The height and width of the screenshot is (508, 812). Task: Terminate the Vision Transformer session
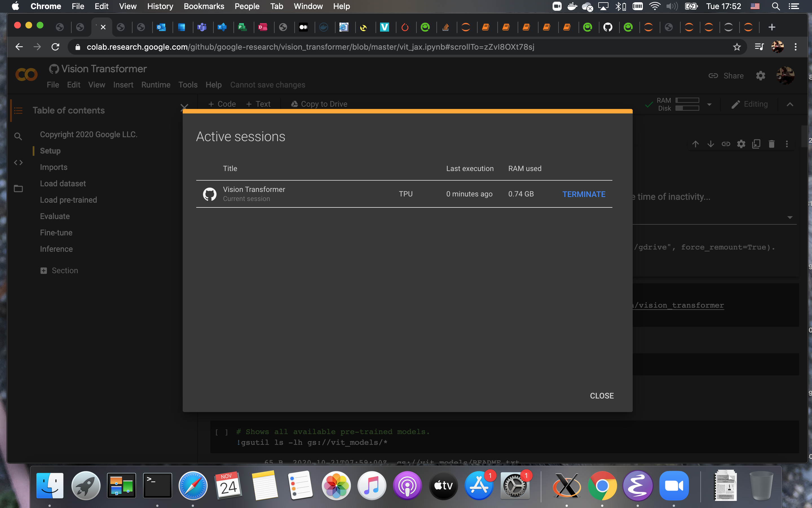(x=584, y=194)
